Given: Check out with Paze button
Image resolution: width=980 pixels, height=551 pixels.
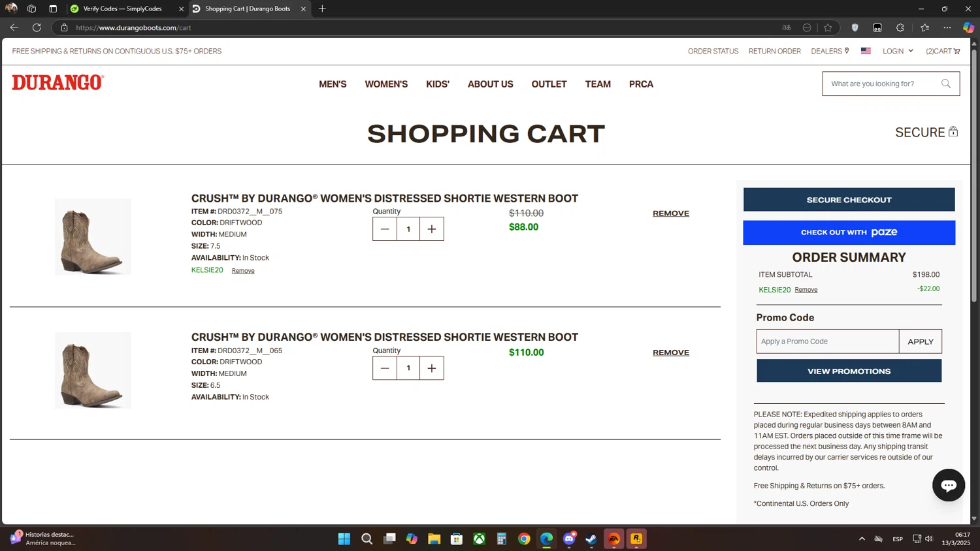Looking at the screenshot, I should click(x=849, y=232).
